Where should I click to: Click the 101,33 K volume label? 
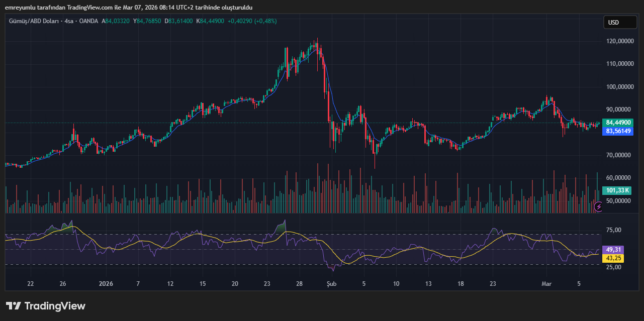point(618,190)
